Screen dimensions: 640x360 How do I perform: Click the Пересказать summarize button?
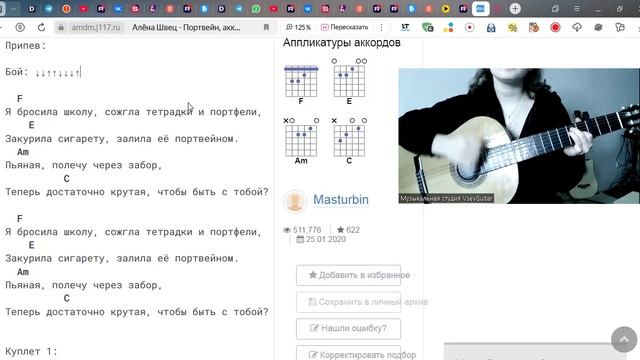(345, 27)
